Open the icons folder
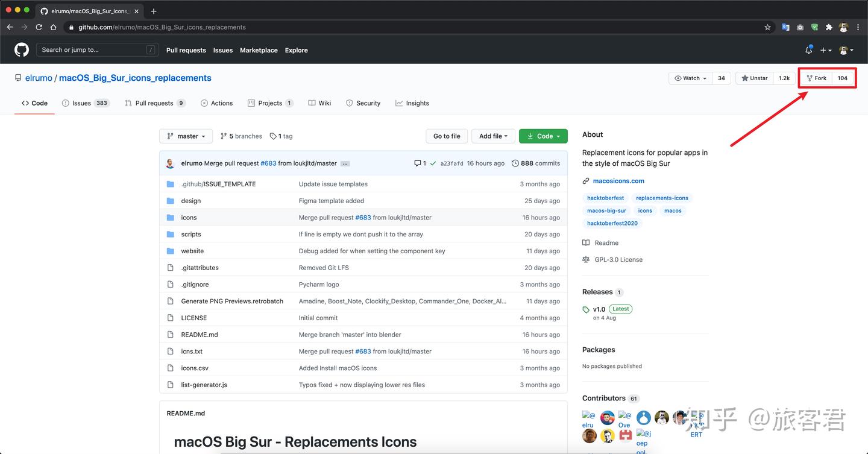868x454 pixels. pyautogui.click(x=189, y=218)
